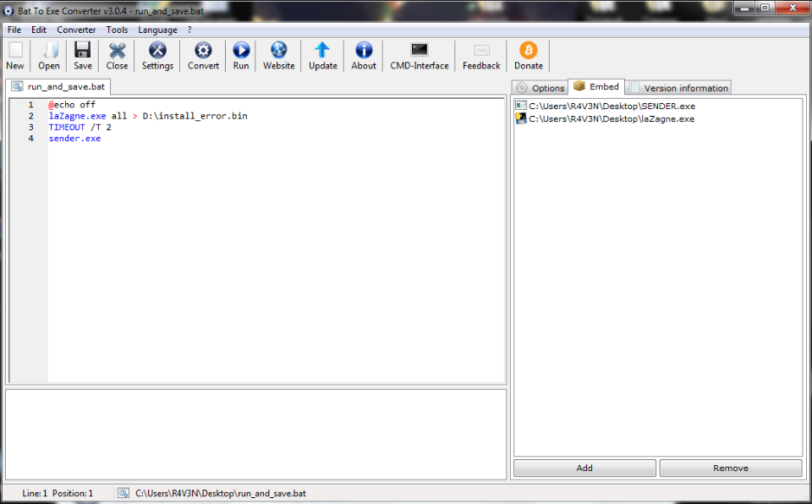Click the Update arrow icon
812x504 pixels.
click(322, 51)
